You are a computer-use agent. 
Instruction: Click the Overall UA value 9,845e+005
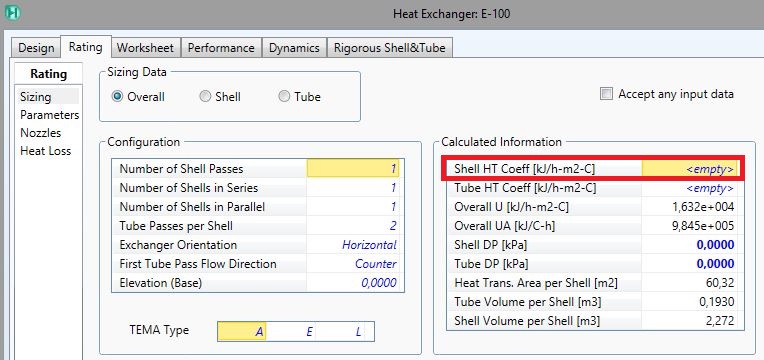pos(689,226)
